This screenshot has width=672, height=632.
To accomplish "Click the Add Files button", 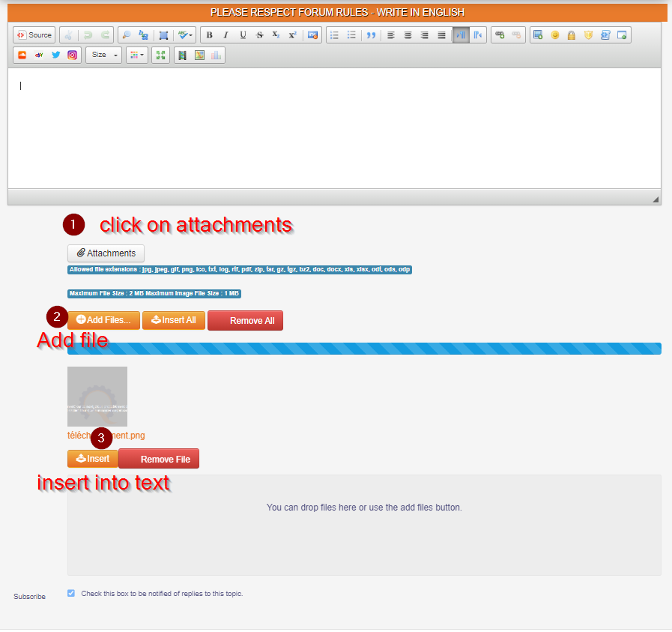I will point(103,320).
